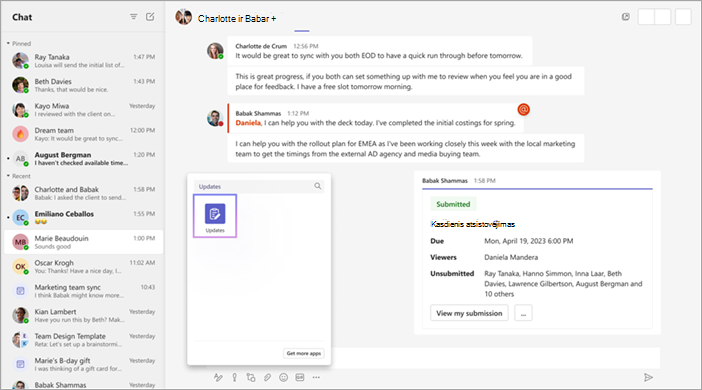Click the pop-out chat icon in header

pyautogui.click(x=625, y=17)
